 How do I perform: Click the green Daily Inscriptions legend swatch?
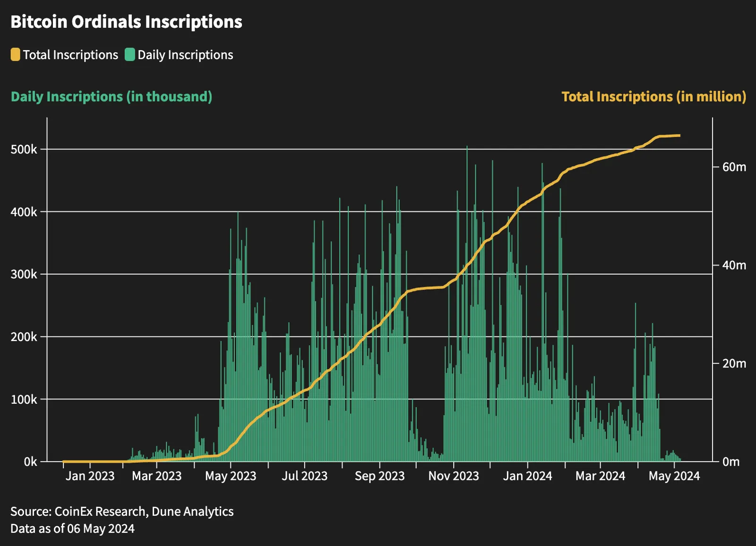[130, 55]
